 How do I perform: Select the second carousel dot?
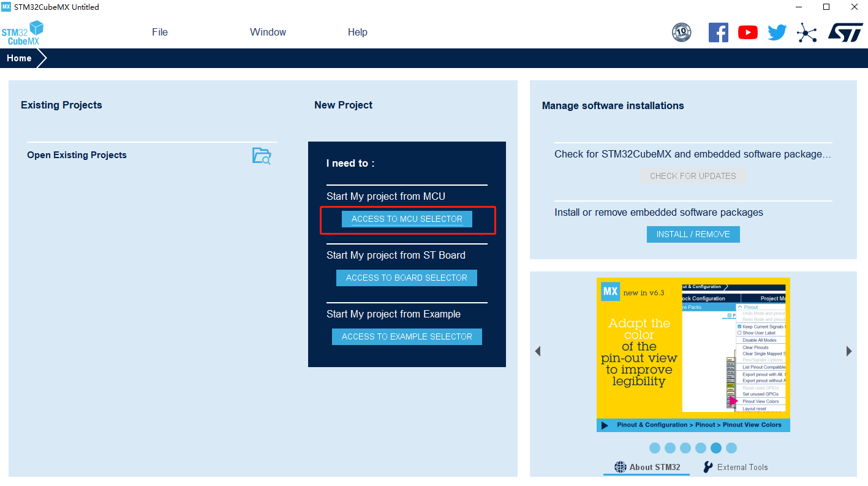click(670, 448)
